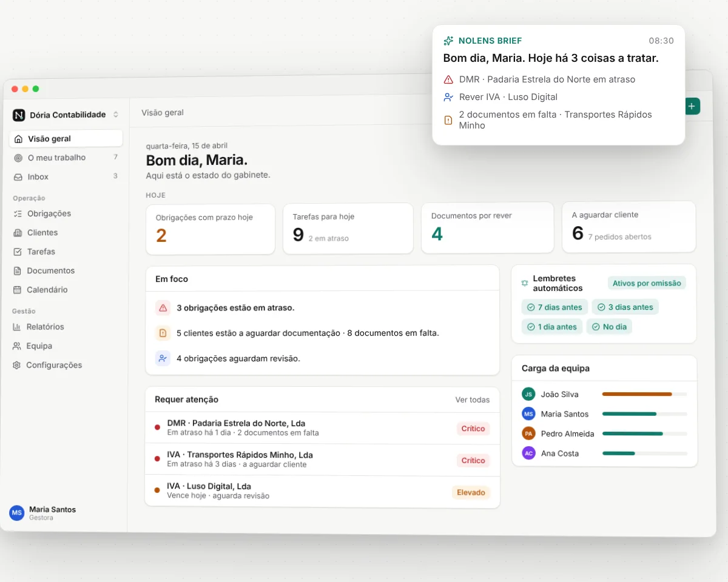The image size is (728, 582).
Task: Toggle the 3 dias antes reminder chip
Action: [625, 307]
